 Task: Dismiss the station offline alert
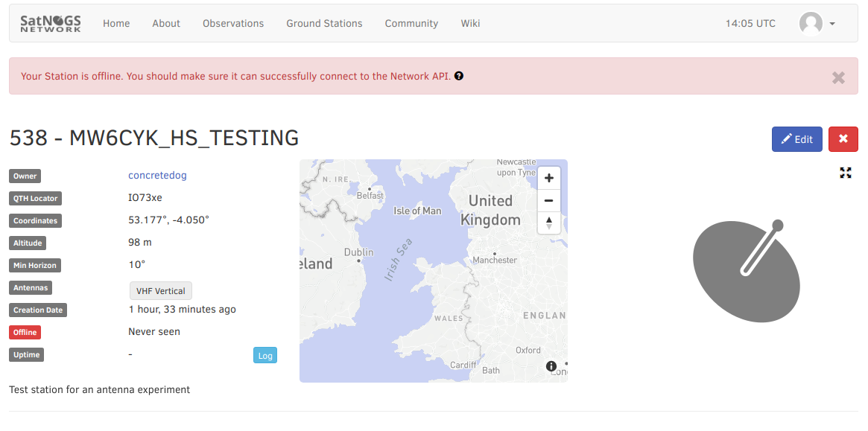(838, 77)
